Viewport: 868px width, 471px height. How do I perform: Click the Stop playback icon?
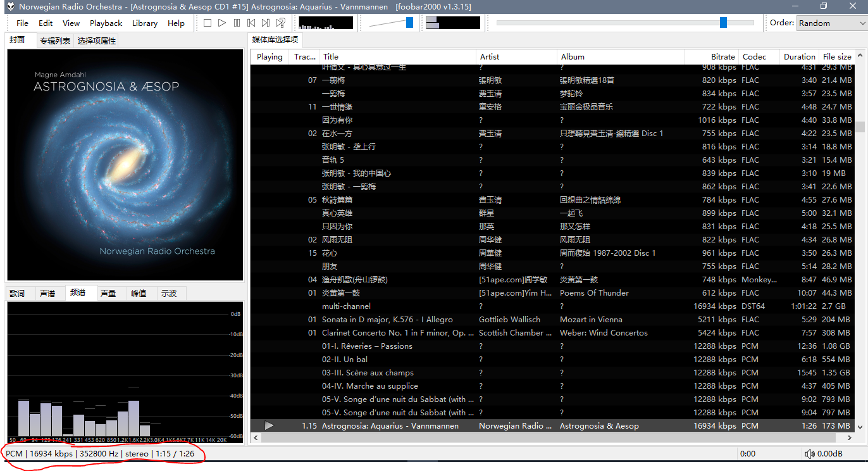208,23
